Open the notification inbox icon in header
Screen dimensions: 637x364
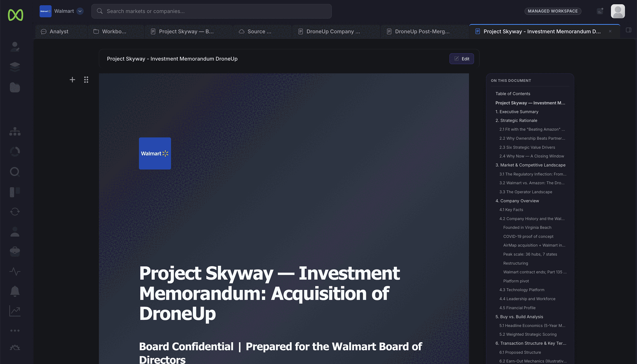(x=600, y=11)
